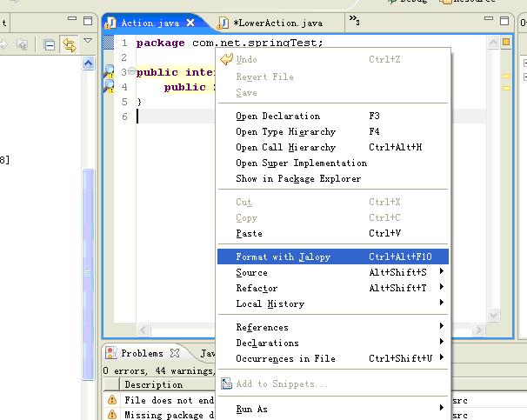Minimize the left panel

coord(72,18)
